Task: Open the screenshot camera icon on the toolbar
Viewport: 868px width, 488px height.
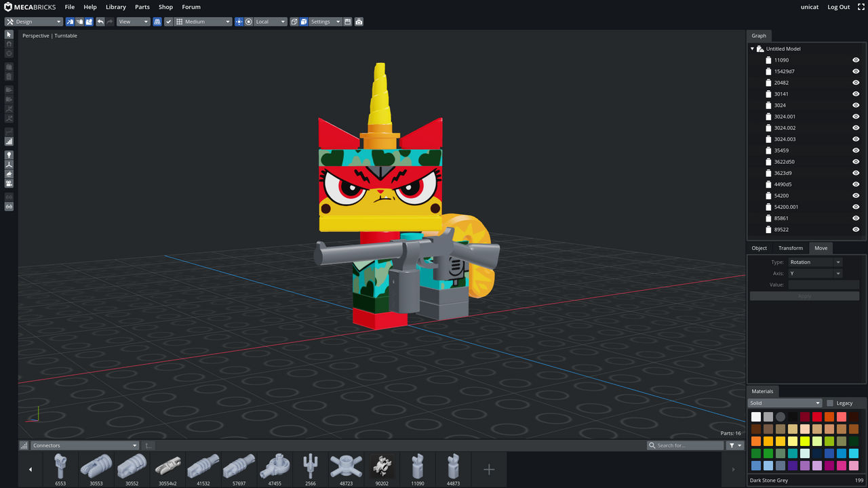Action: point(359,22)
